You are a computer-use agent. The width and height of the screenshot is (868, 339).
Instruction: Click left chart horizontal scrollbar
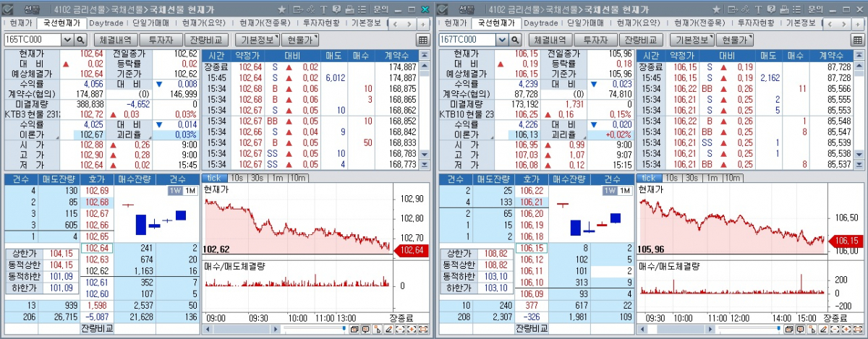point(242,330)
